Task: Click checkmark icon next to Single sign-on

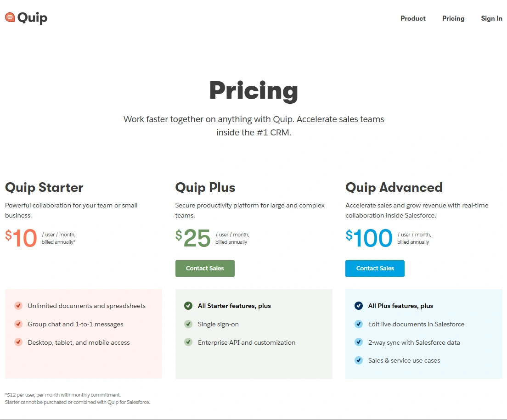Action: (x=188, y=324)
